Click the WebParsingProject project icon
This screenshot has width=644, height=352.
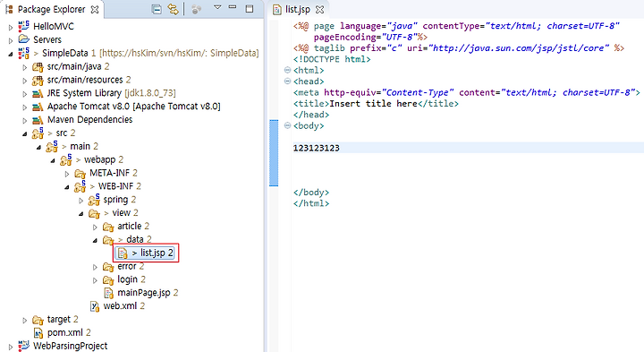point(23,346)
